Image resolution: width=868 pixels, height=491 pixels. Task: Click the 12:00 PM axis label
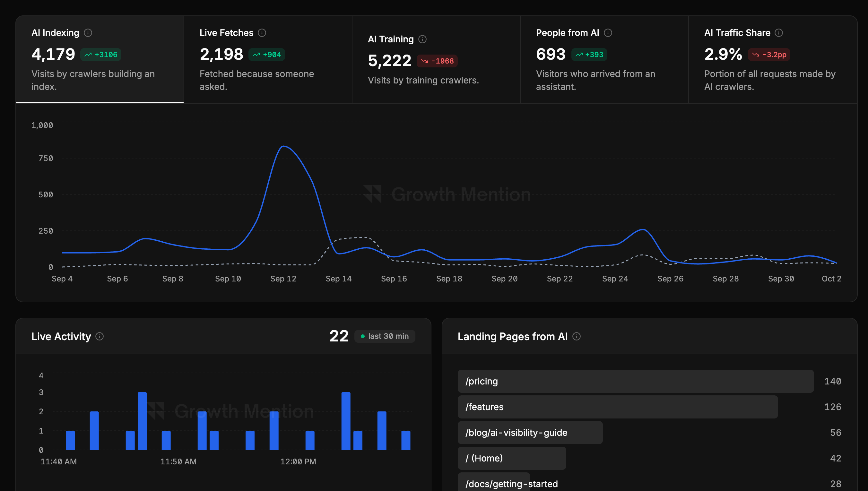[x=299, y=462]
